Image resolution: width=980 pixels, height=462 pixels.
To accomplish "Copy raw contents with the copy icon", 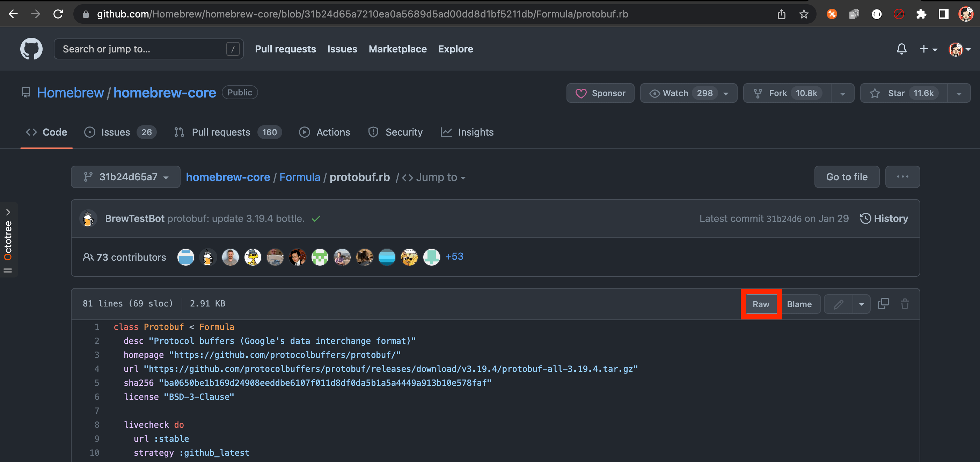I will [x=883, y=304].
